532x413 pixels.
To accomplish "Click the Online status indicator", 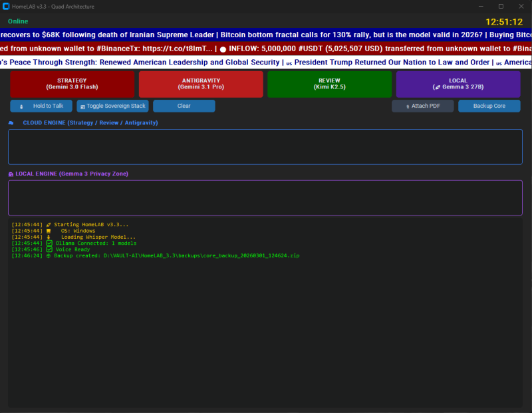I will pyautogui.click(x=18, y=21).
